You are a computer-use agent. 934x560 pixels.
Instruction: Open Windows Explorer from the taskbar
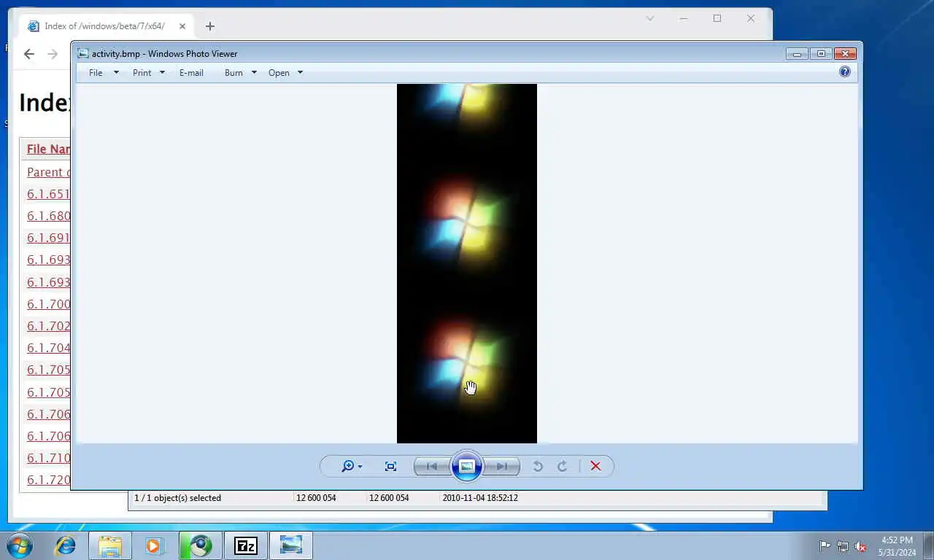(110, 545)
